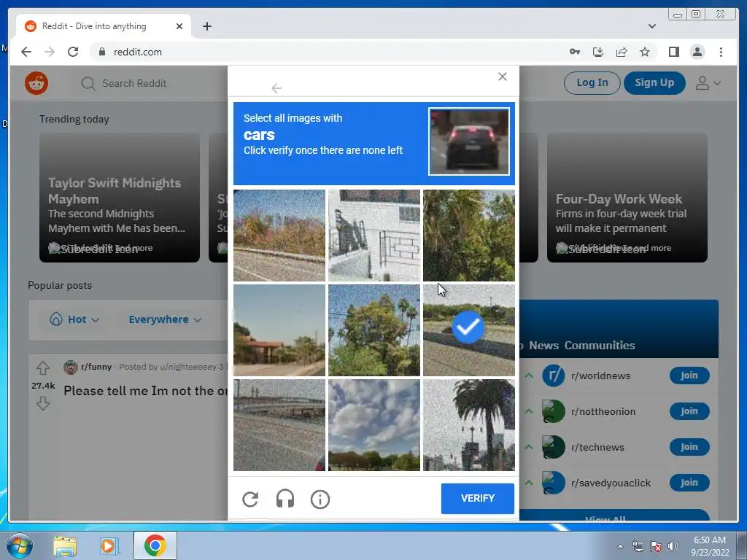
Task: Open Chrome profile avatar icon
Action: tap(697, 52)
